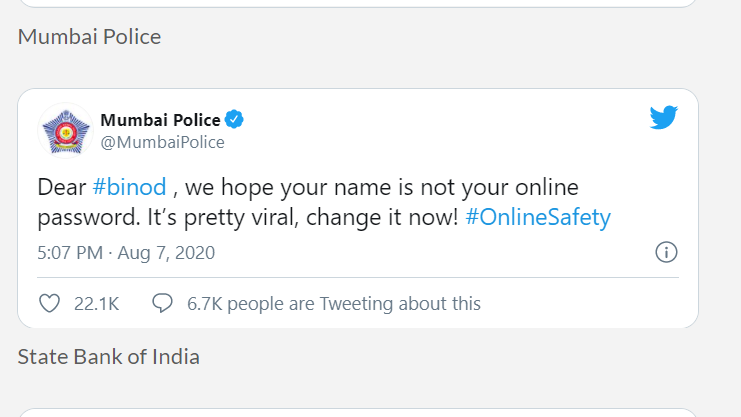
Task: Open the 5:07 PM Aug 7, 2020 timestamp
Action: coord(126,253)
